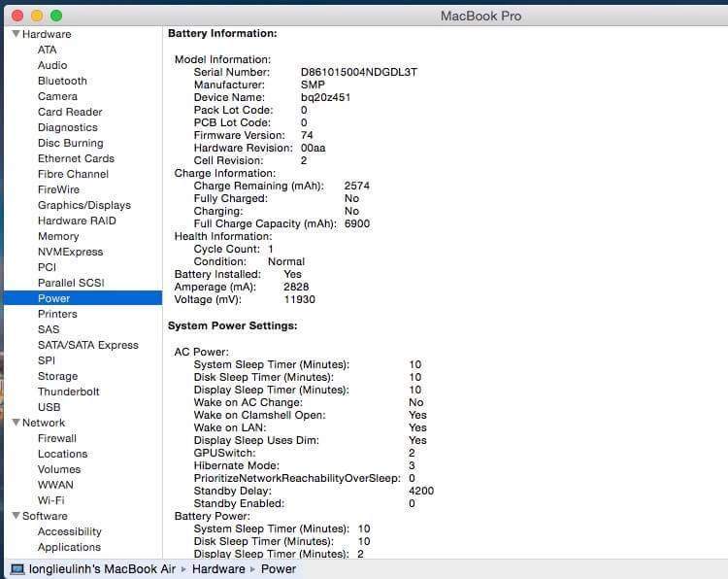Select ATA in the sidebar
Image resolution: width=728 pixels, height=579 pixels.
point(47,50)
